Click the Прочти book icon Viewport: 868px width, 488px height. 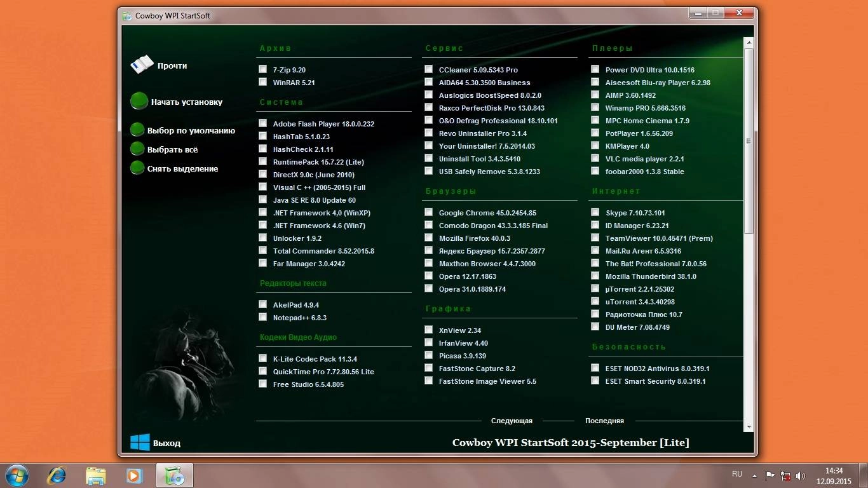pos(142,65)
